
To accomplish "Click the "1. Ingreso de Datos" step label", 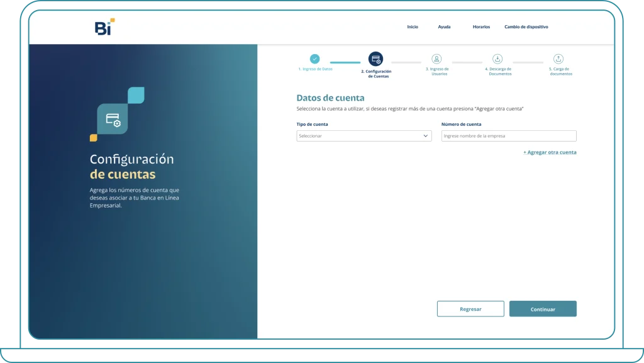I will (315, 69).
